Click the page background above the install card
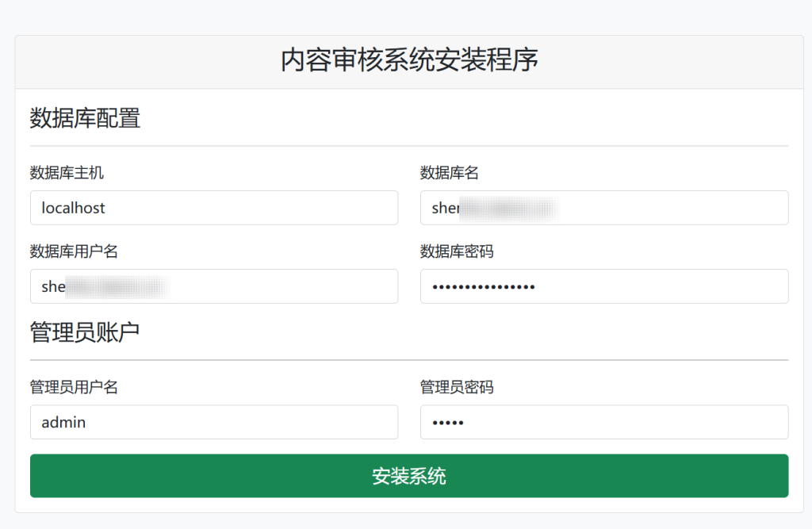 pyautogui.click(x=406, y=16)
